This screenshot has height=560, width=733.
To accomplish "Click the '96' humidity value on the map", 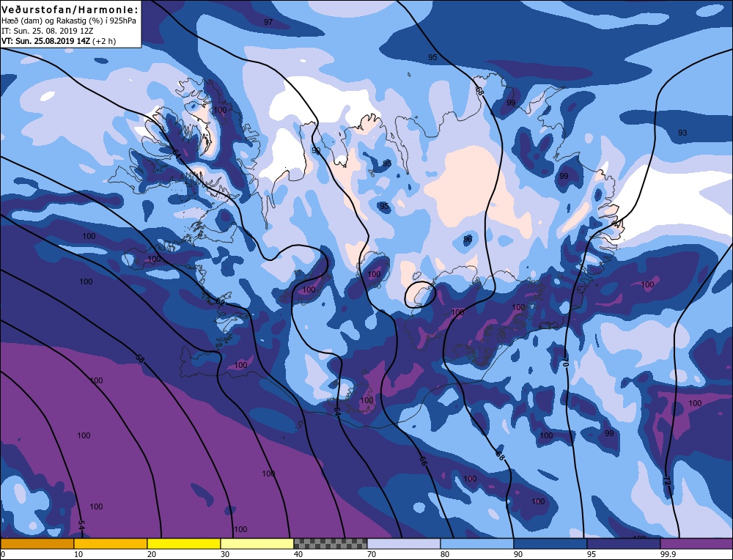I will click(x=468, y=239).
